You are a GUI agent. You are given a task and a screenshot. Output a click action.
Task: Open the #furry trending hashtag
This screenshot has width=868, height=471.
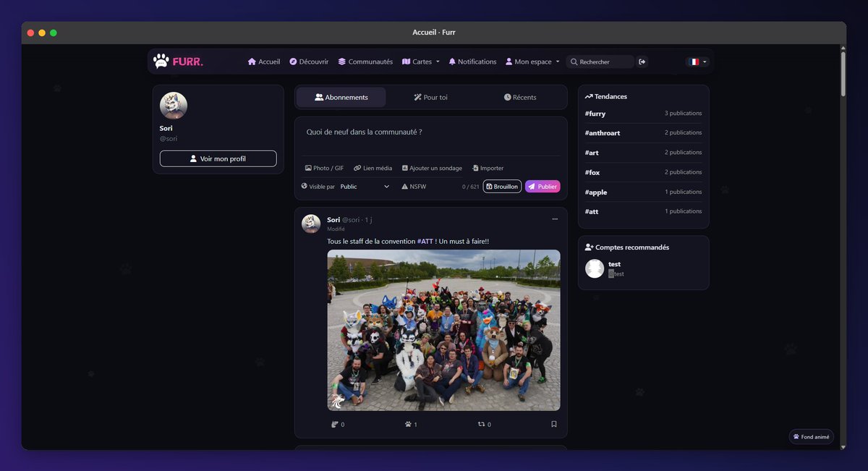coord(595,114)
